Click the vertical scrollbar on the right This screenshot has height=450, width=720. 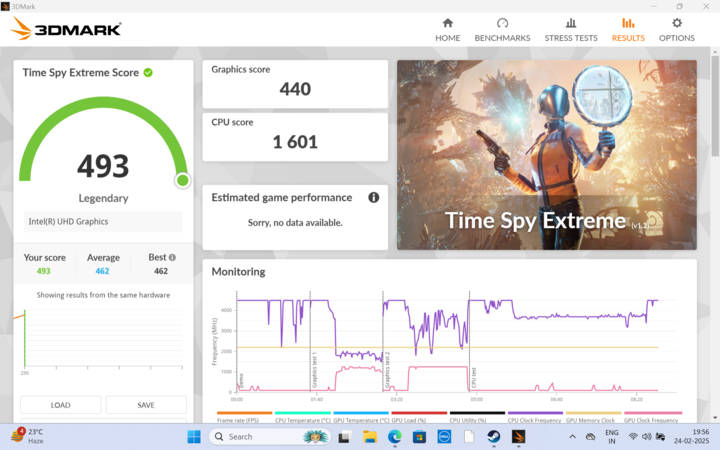(x=715, y=106)
